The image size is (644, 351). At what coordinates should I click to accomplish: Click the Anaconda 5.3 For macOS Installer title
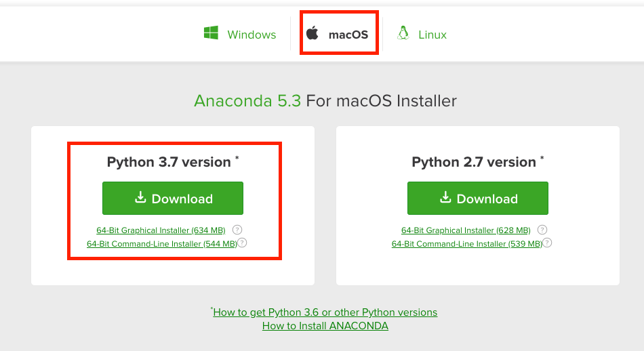point(325,101)
